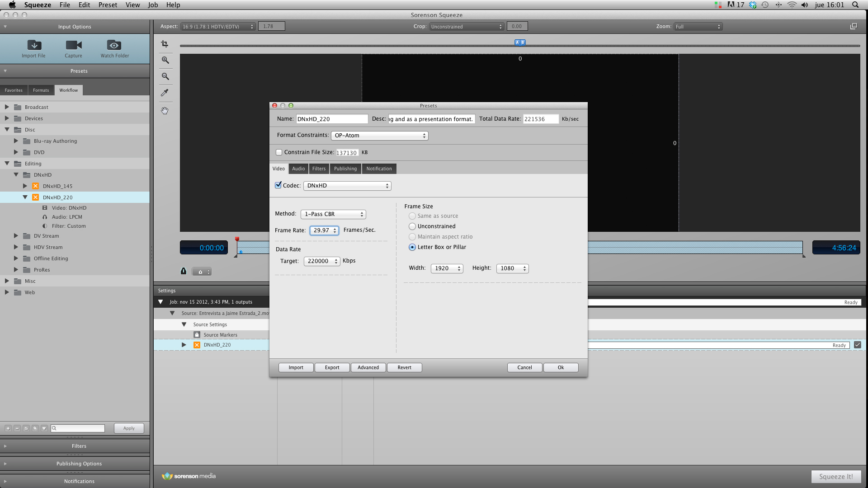Click the volume icon in menu bar
The height and width of the screenshot is (488, 868).
coord(805,5)
